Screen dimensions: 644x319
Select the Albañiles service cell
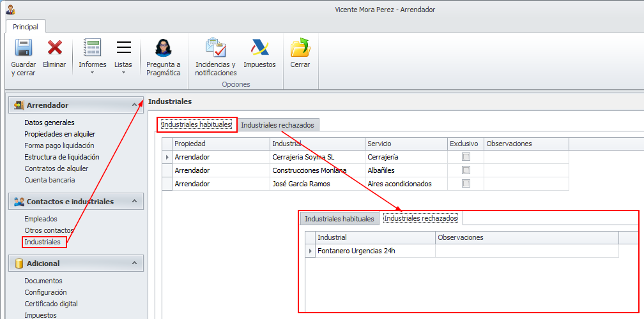(x=406, y=170)
